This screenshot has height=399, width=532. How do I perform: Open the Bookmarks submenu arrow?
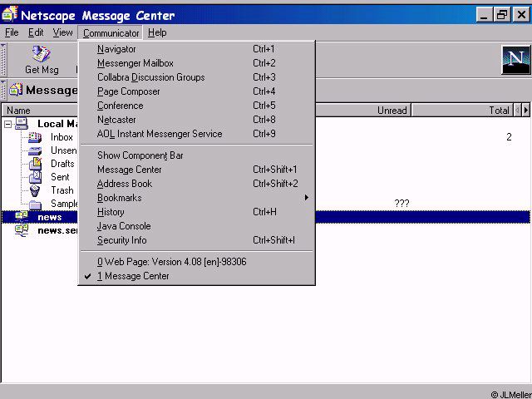tap(307, 198)
